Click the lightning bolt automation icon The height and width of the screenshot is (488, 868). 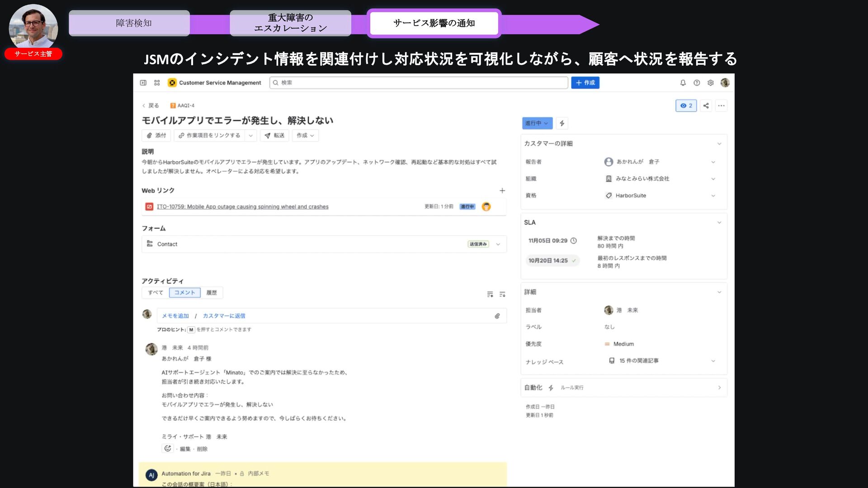point(562,123)
